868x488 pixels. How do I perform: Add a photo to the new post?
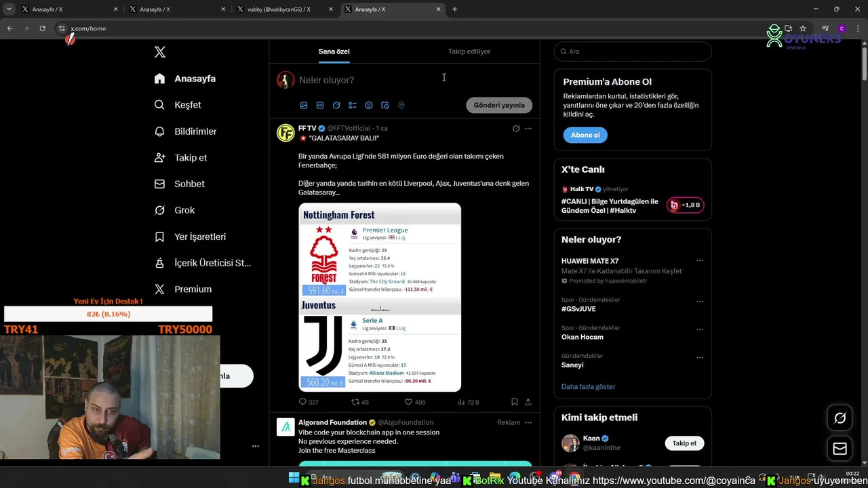[304, 105]
